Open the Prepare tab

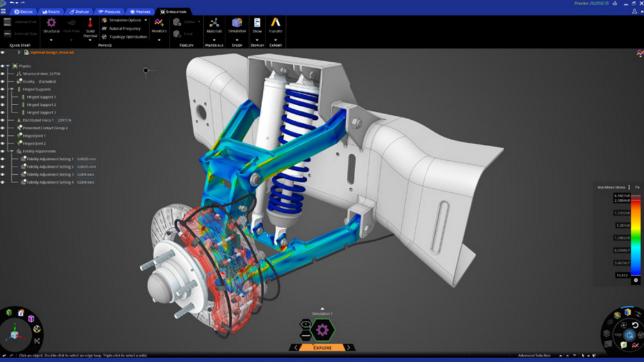[139, 11]
